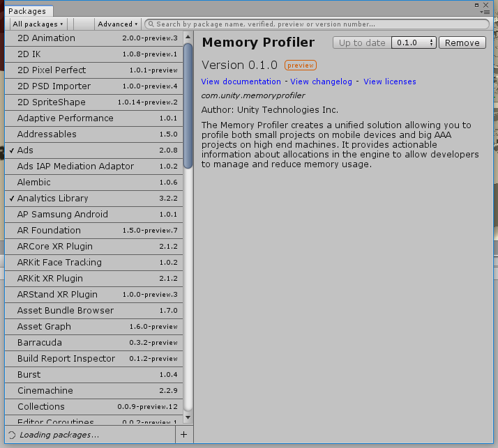Select the ARCore XR Plugin package
This screenshot has width=498, height=448.
pyautogui.click(x=94, y=247)
